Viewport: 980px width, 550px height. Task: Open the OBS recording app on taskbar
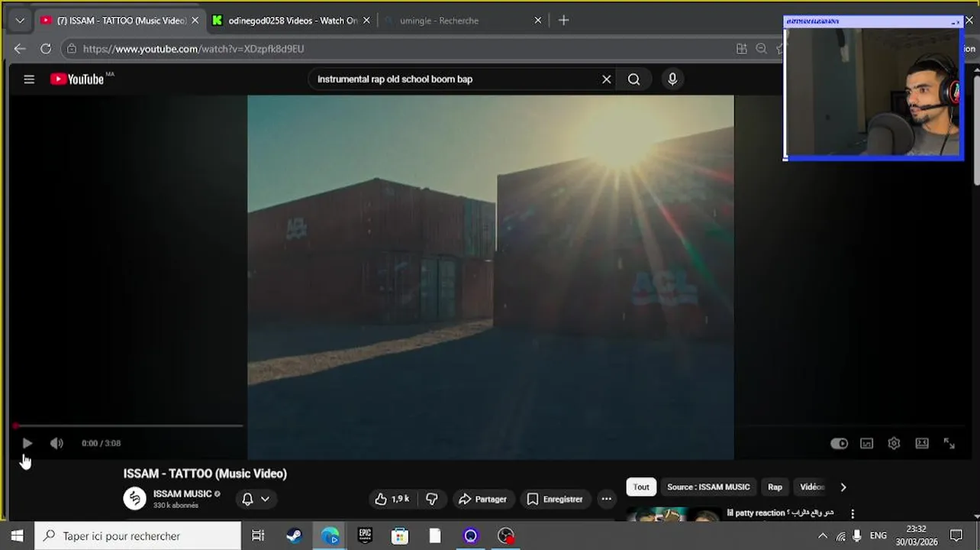[506, 536]
